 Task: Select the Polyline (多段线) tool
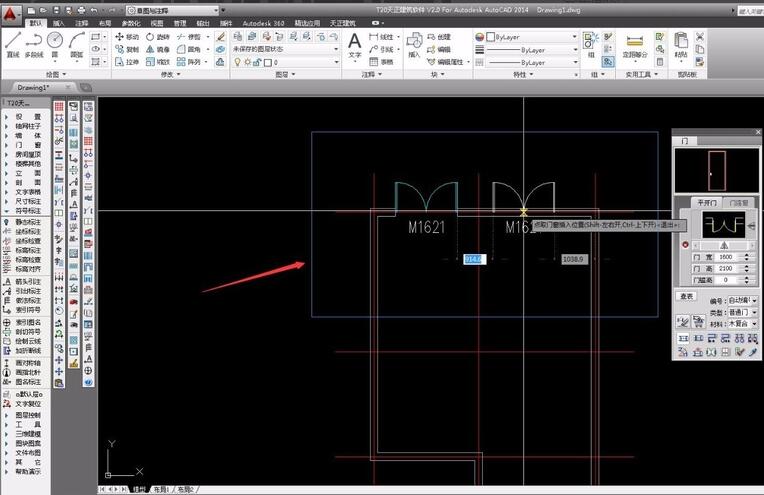point(34,44)
